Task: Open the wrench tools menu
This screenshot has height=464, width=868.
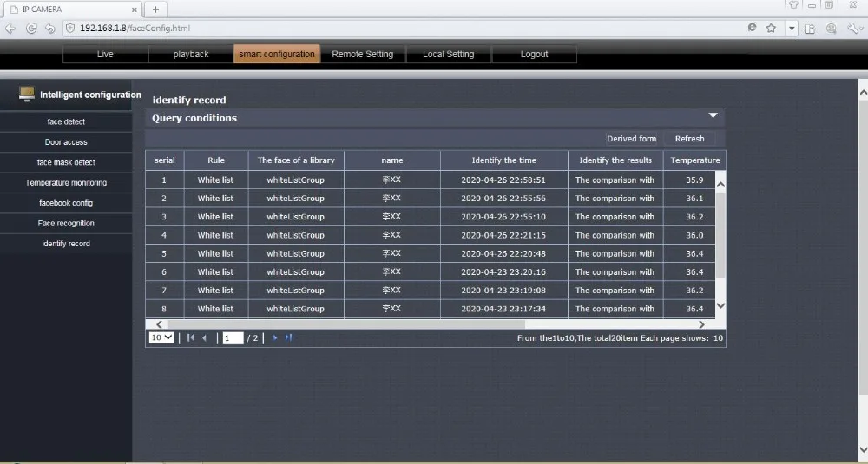Action: (x=853, y=29)
